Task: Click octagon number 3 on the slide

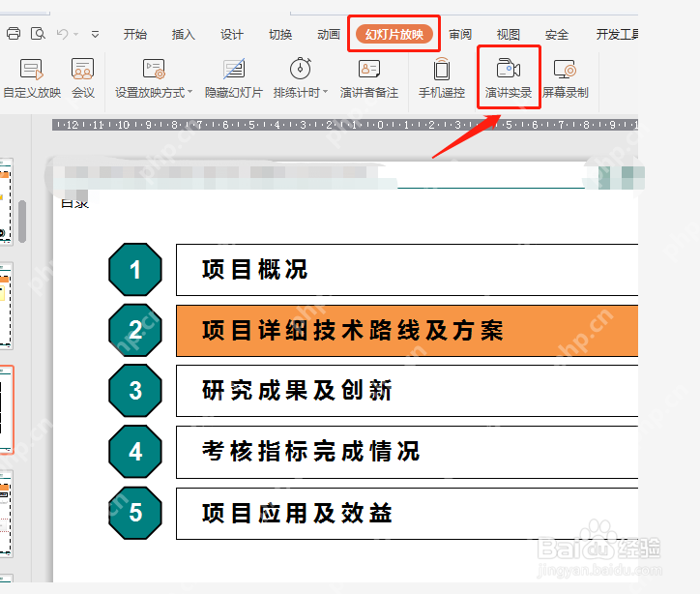Action: click(135, 391)
